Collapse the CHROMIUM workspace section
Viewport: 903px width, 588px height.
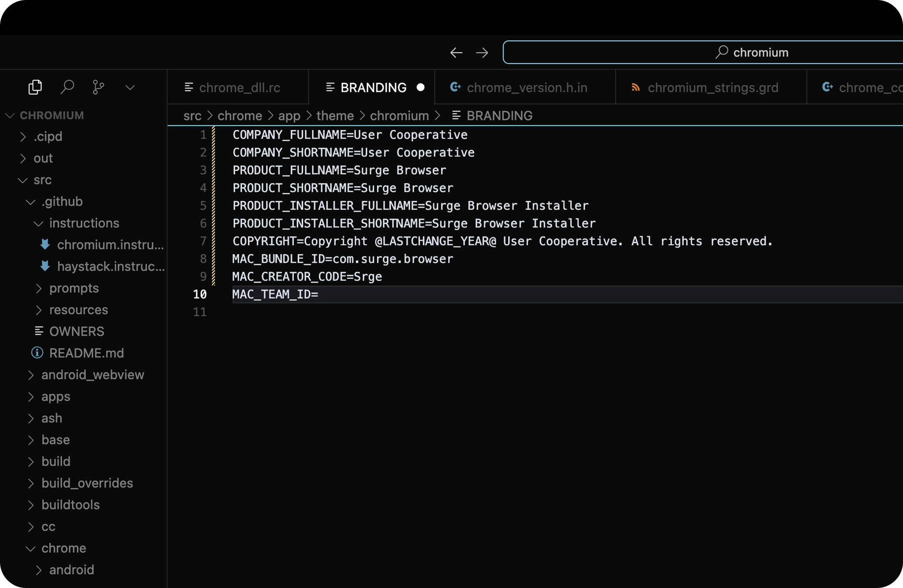(84, 115)
